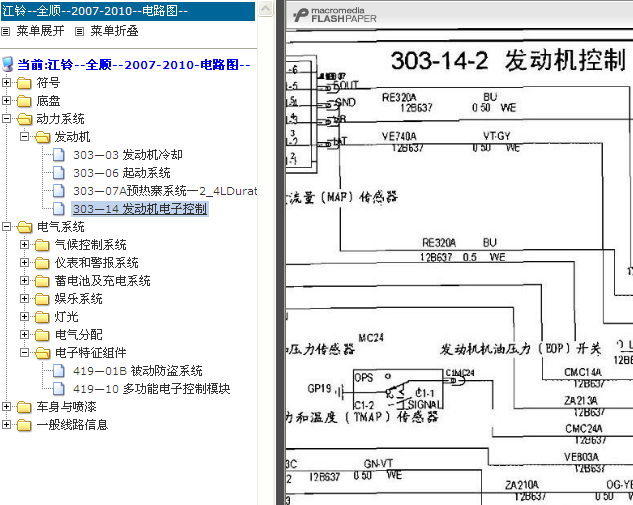
Task: Open the 303—03 发动机冷却 document
Action: pyautogui.click(x=128, y=155)
